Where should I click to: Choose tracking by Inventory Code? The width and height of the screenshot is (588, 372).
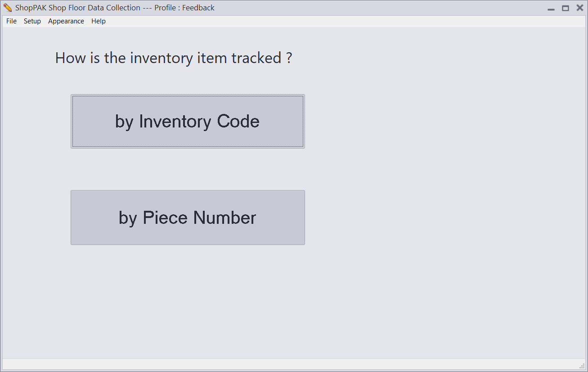(x=188, y=121)
